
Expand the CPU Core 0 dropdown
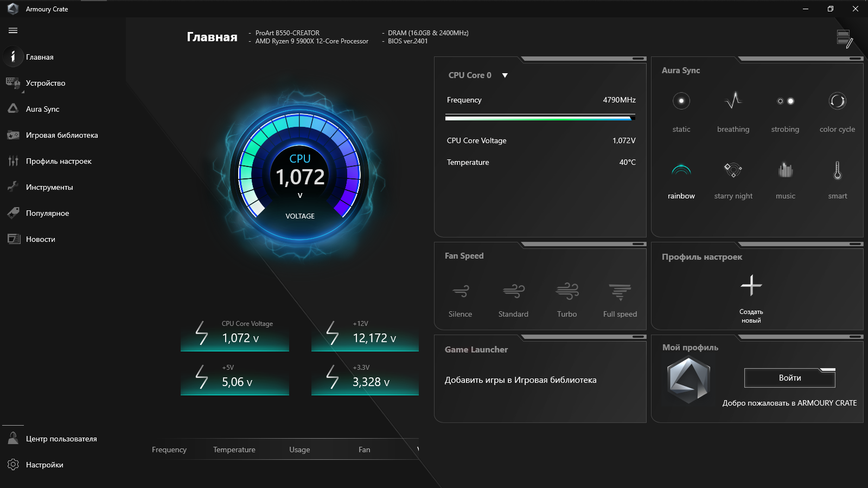point(505,75)
